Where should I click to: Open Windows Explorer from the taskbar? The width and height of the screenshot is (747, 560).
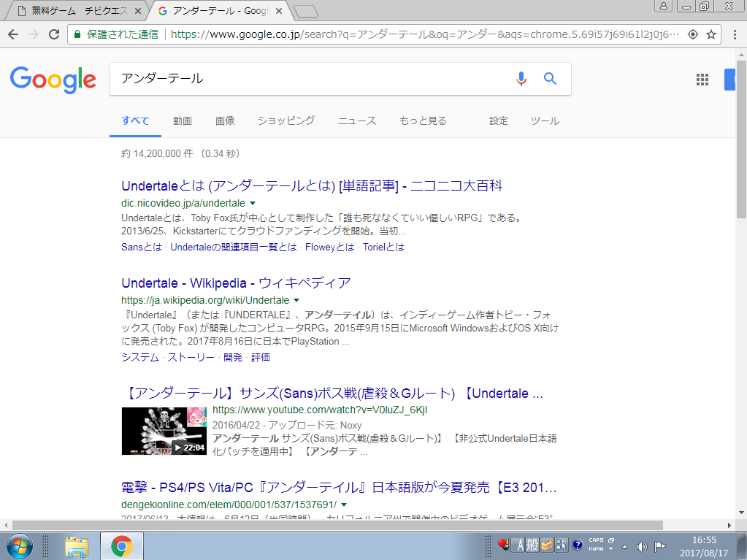(77, 546)
